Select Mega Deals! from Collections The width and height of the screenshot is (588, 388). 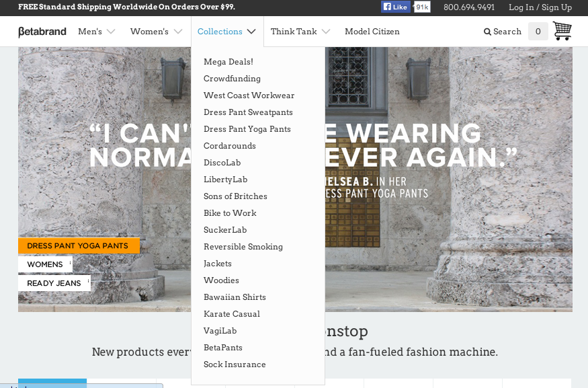228,62
